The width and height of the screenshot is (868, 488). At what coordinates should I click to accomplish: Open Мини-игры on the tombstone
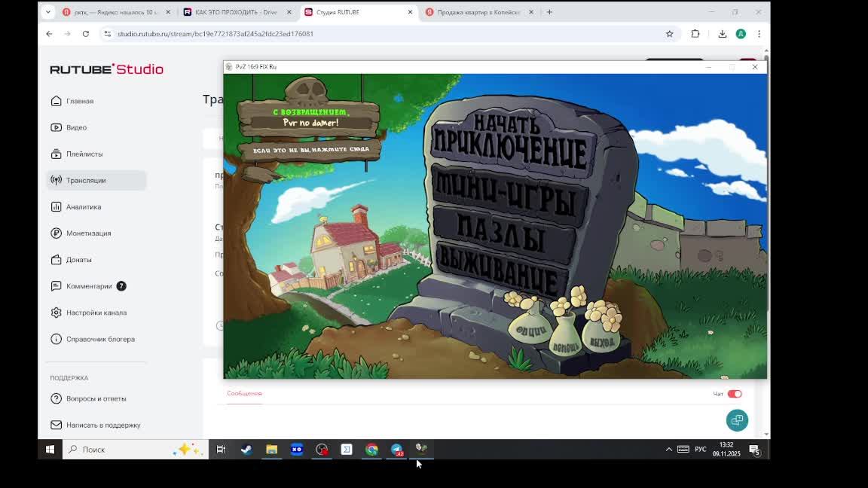508,196
